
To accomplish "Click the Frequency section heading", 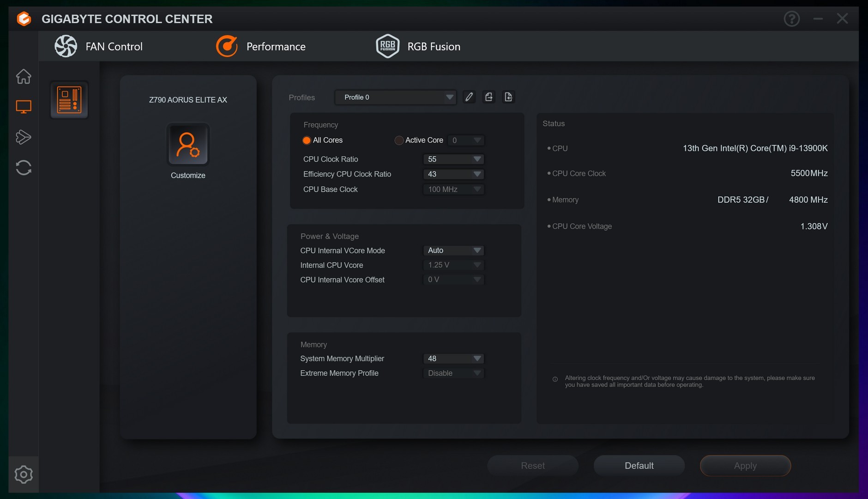I will click(321, 125).
